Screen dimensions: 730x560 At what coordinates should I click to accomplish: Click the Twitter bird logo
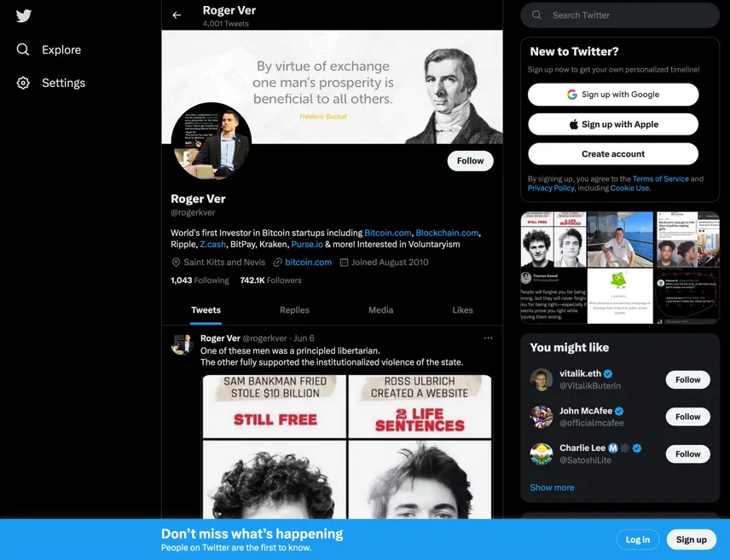pyautogui.click(x=23, y=16)
